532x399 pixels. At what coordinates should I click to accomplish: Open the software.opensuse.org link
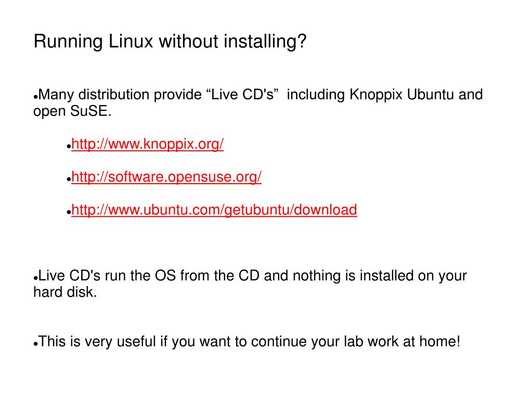(x=166, y=177)
